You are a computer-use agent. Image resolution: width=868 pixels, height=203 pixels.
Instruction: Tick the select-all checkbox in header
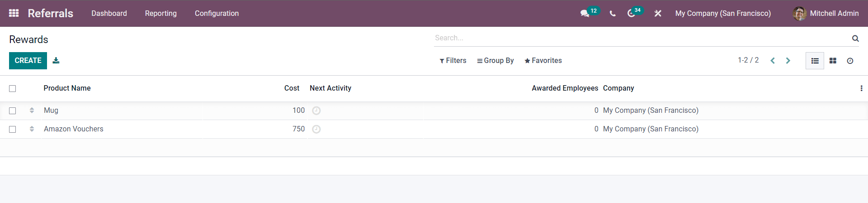pyautogui.click(x=13, y=88)
